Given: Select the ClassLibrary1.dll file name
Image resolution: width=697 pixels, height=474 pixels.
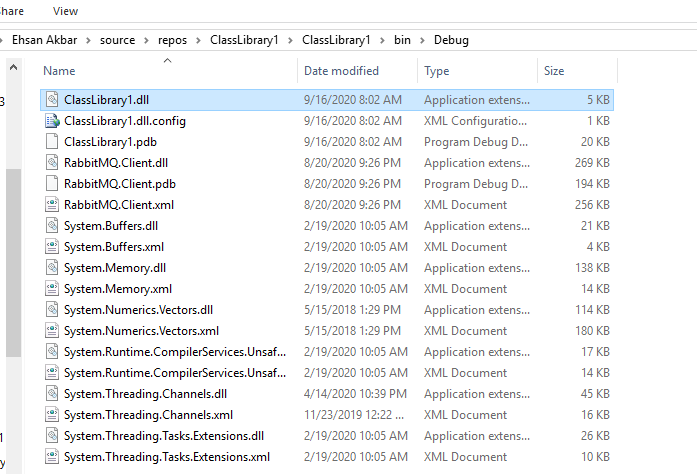Looking at the screenshot, I should (x=106, y=100).
